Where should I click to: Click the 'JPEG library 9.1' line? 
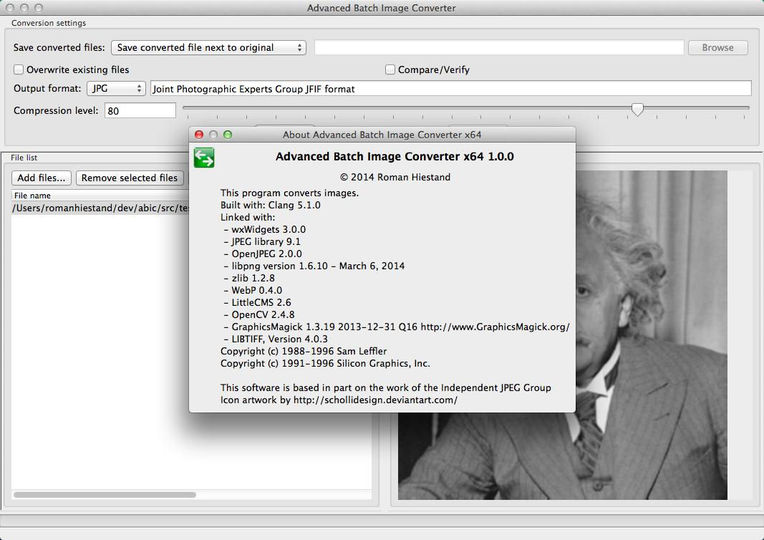click(x=262, y=242)
